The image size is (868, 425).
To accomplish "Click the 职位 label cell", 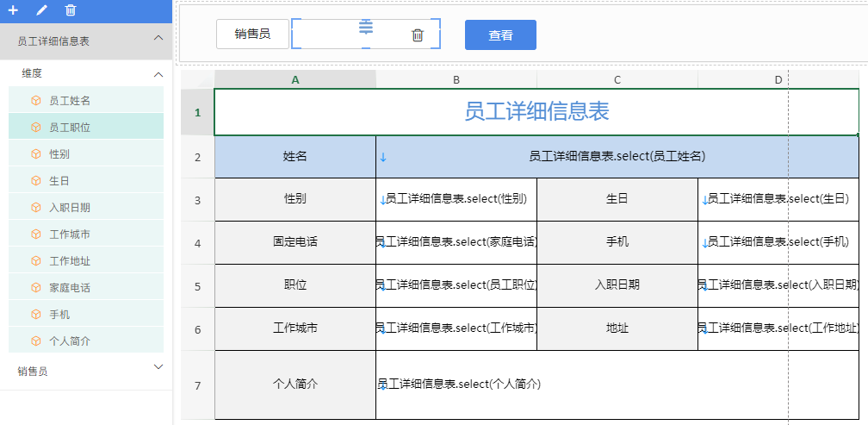I will (x=295, y=286).
